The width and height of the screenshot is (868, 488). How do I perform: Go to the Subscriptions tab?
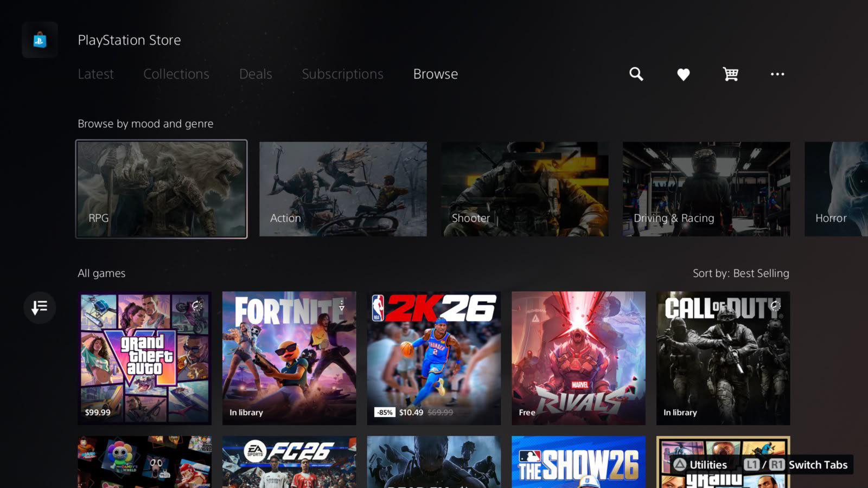(x=342, y=74)
